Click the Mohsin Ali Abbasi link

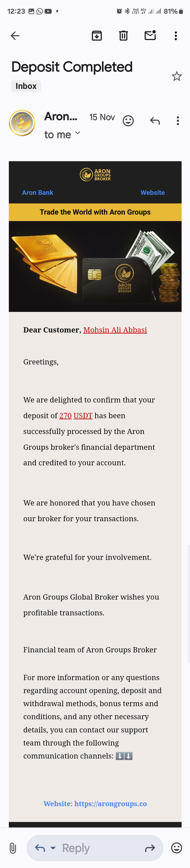click(x=115, y=330)
